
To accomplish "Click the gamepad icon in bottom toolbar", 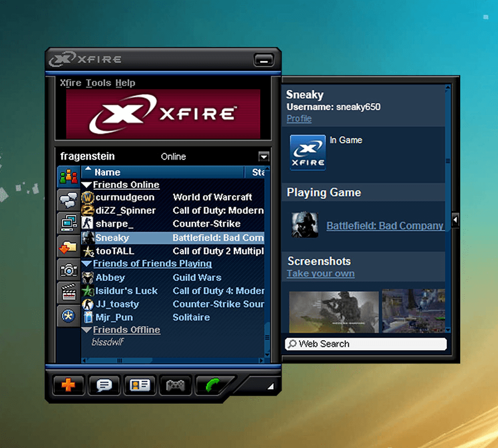I will [x=175, y=385].
